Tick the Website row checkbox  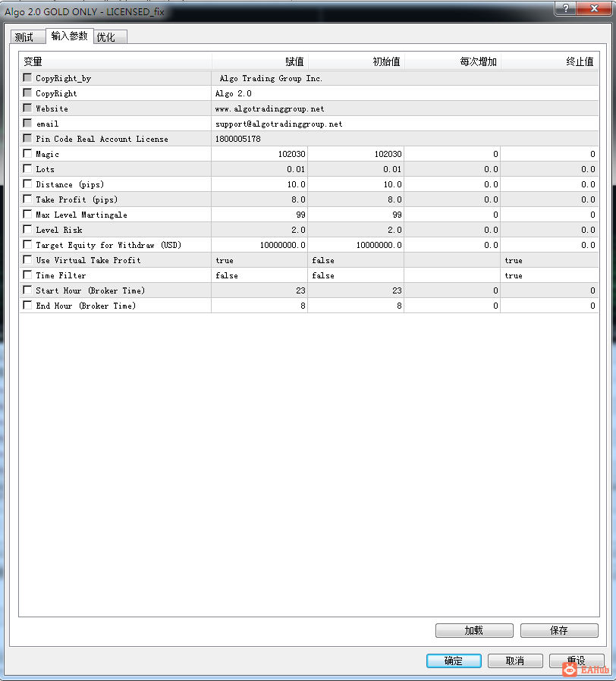(x=28, y=108)
